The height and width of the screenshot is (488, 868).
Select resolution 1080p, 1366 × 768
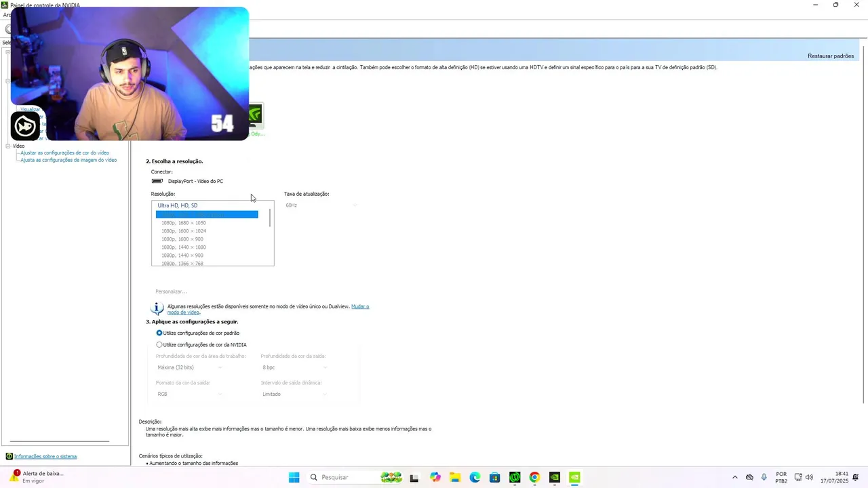point(182,263)
